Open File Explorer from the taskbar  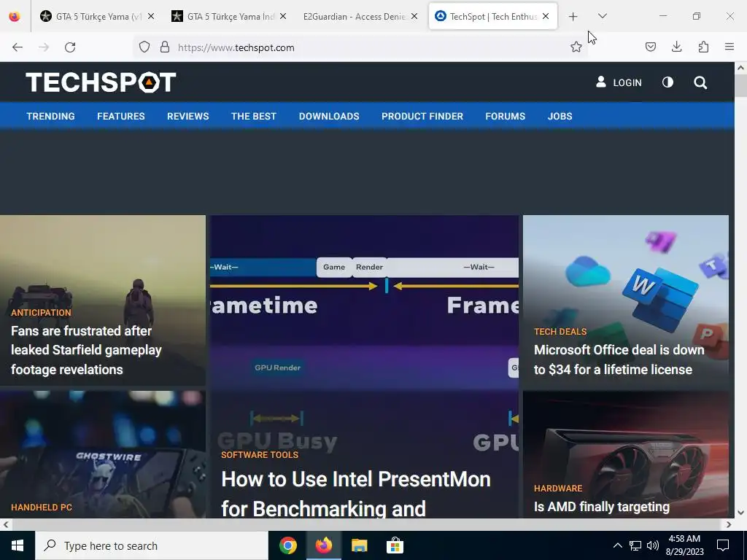click(359, 545)
